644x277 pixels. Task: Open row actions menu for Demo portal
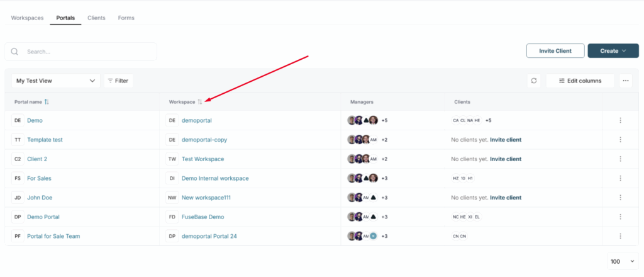620,120
